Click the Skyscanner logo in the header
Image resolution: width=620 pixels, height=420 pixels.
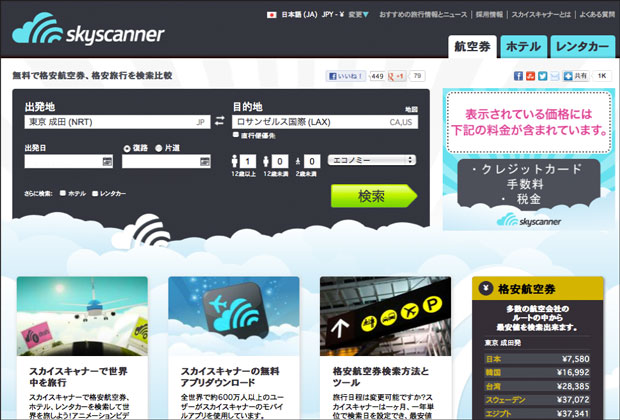(x=88, y=29)
